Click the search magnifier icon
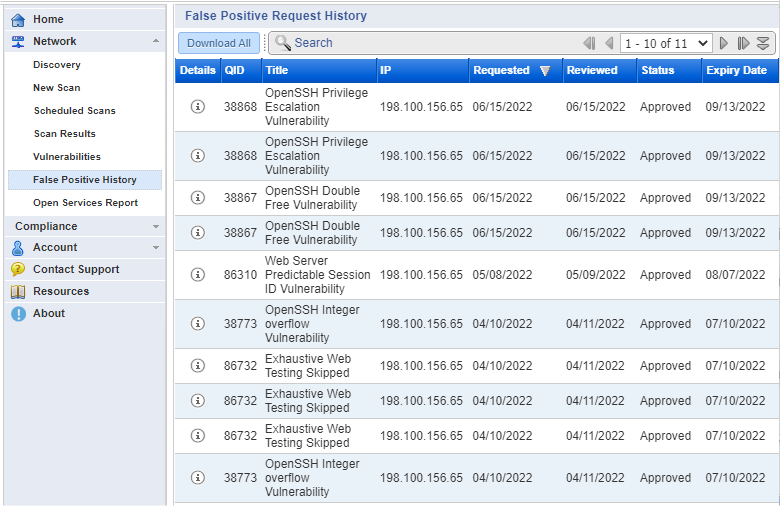Screen dimensions: 780x506 point(282,43)
